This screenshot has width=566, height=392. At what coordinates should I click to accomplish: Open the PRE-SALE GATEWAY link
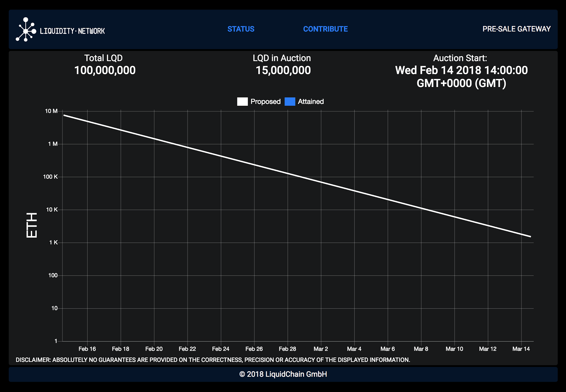516,29
